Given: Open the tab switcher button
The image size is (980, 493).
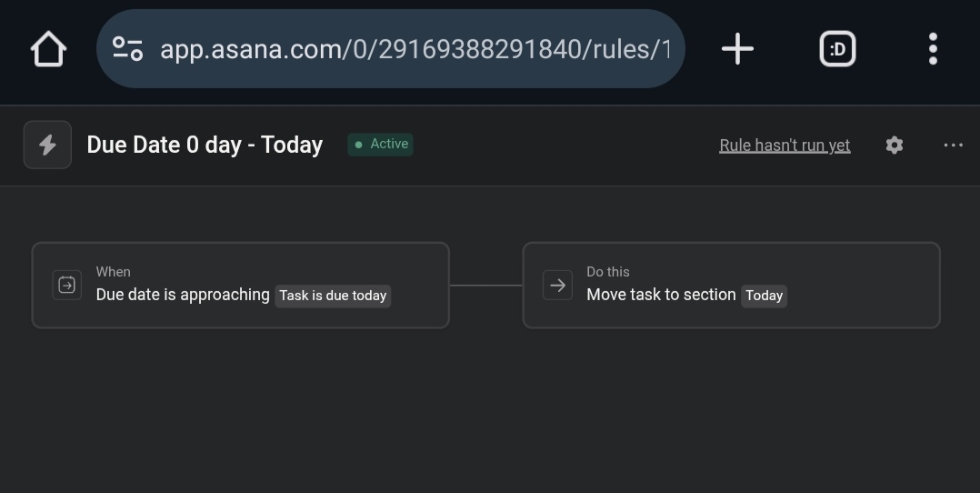Looking at the screenshot, I should (x=837, y=49).
